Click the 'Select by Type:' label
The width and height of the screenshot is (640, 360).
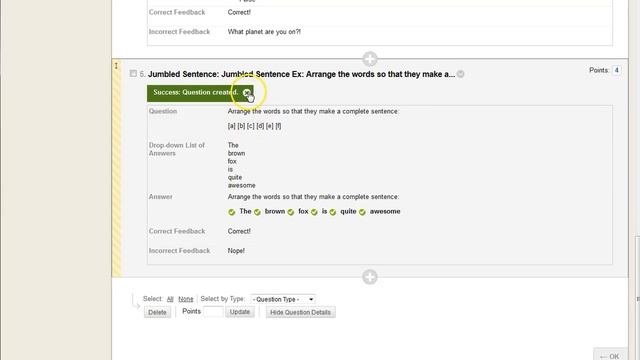(x=222, y=299)
